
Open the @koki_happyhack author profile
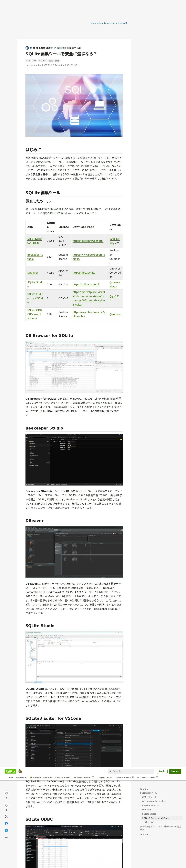[x=42, y=48]
